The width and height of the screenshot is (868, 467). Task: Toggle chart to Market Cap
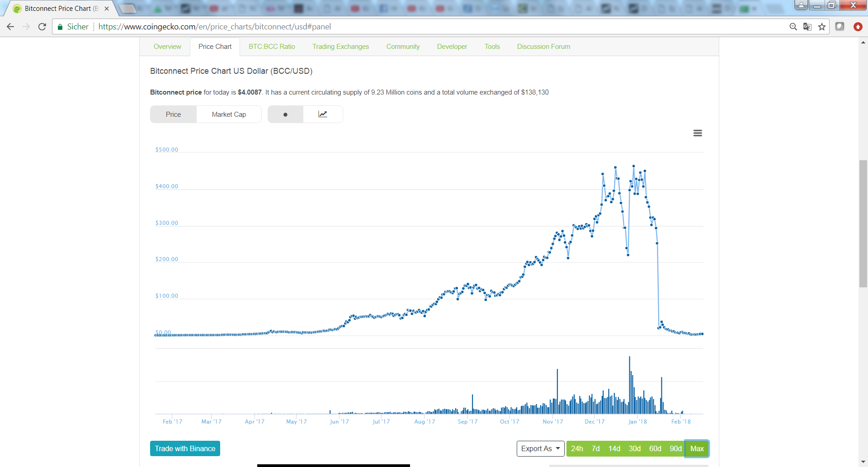point(229,114)
